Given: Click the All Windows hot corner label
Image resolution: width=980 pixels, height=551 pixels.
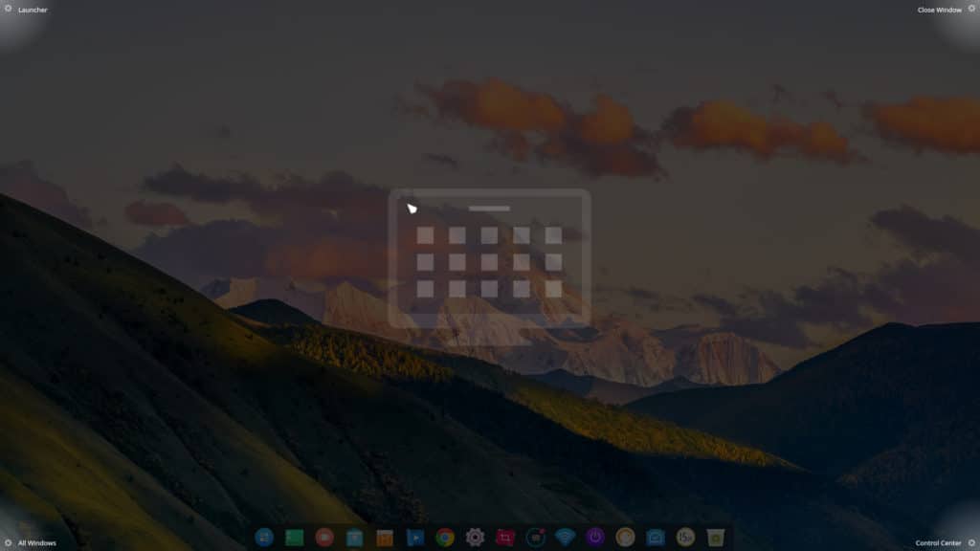Looking at the screenshot, I should (37, 543).
